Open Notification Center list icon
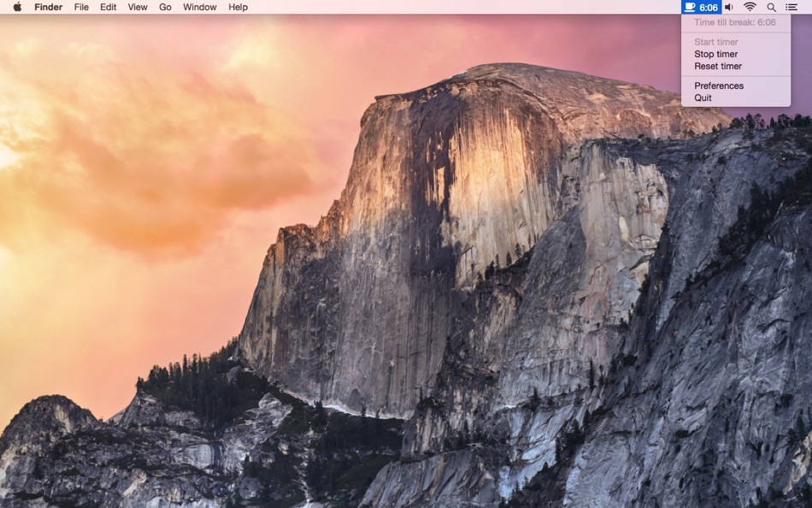 [791, 7]
